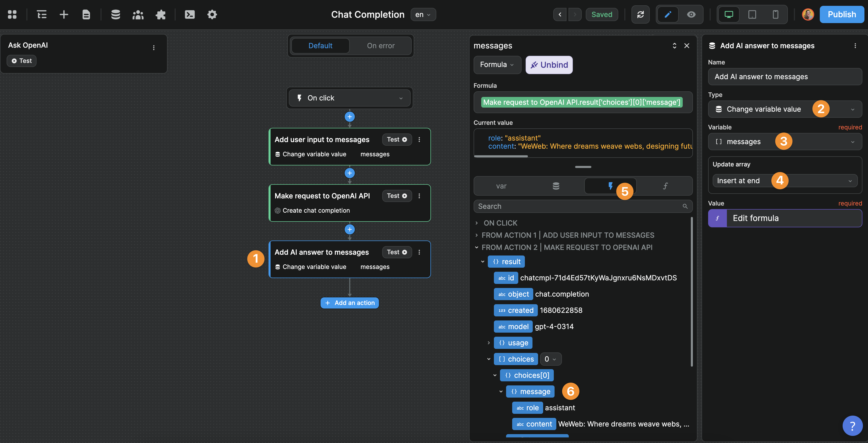Open the Plugins puzzle-piece icon
This screenshot has width=868, height=443.
click(161, 14)
